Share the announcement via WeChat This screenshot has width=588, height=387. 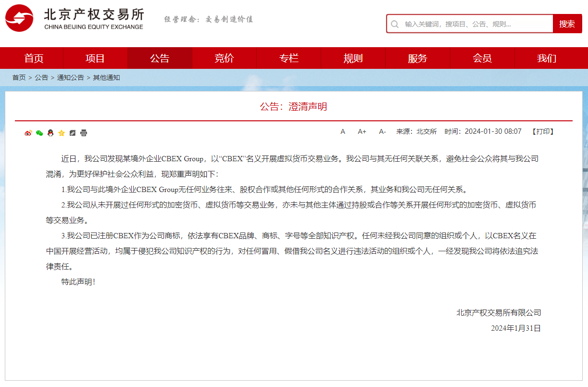coord(39,133)
